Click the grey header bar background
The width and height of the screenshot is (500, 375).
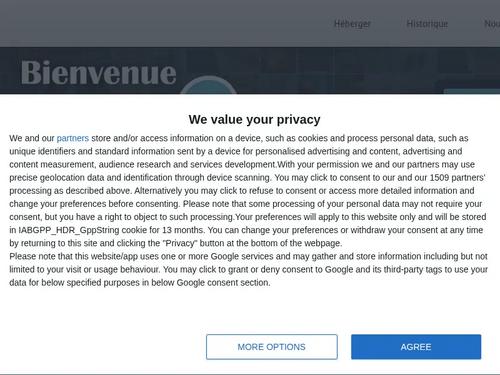click(x=167, y=23)
